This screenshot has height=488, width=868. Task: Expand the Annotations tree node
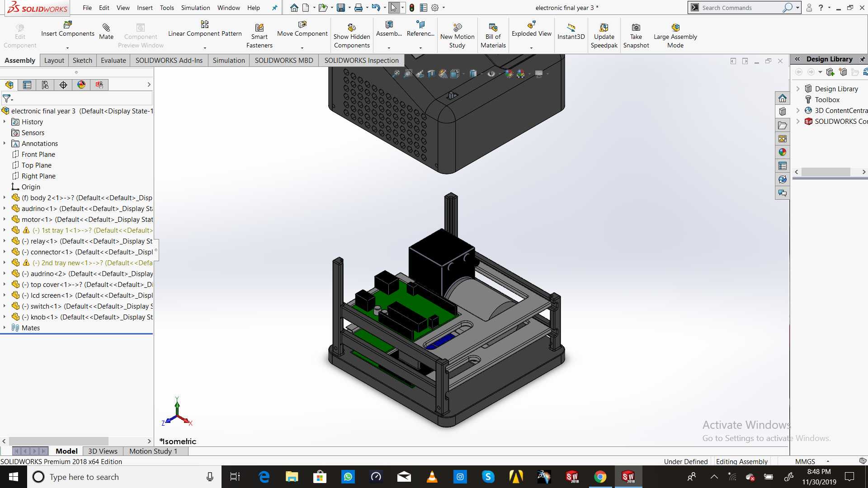point(5,143)
